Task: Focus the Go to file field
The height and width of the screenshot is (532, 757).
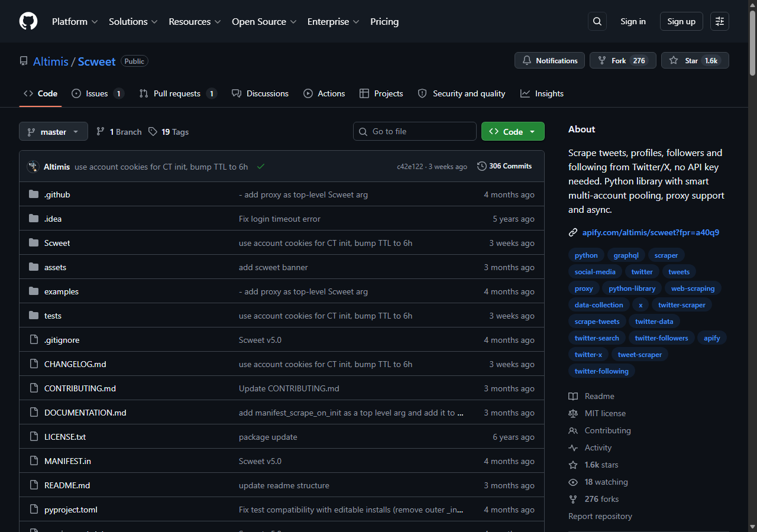Action: [x=415, y=131]
